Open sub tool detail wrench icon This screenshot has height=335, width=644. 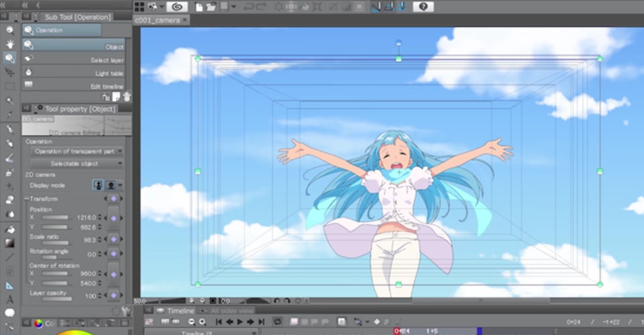[x=127, y=312]
